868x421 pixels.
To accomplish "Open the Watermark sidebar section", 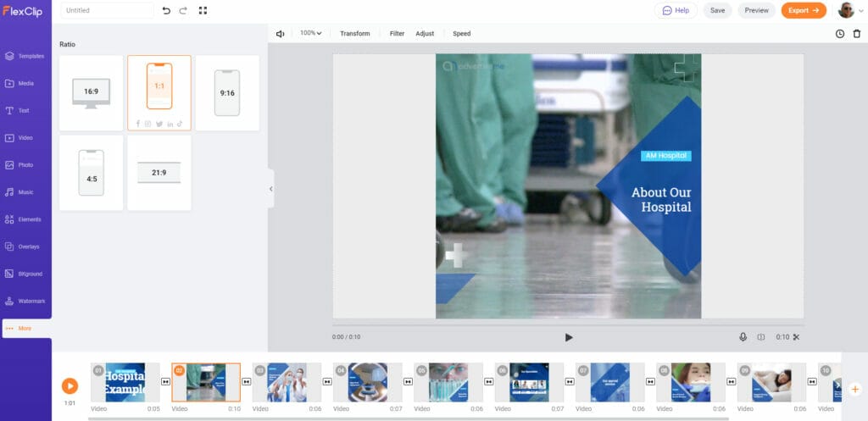I will click(x=25, y=301).
